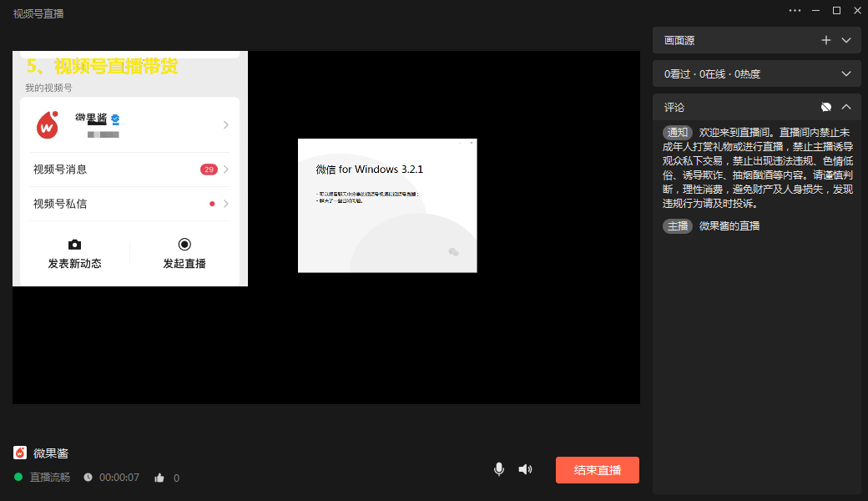Click the 视频号直播 window title
Screen dimensions: 868x501
pos(38,14)
